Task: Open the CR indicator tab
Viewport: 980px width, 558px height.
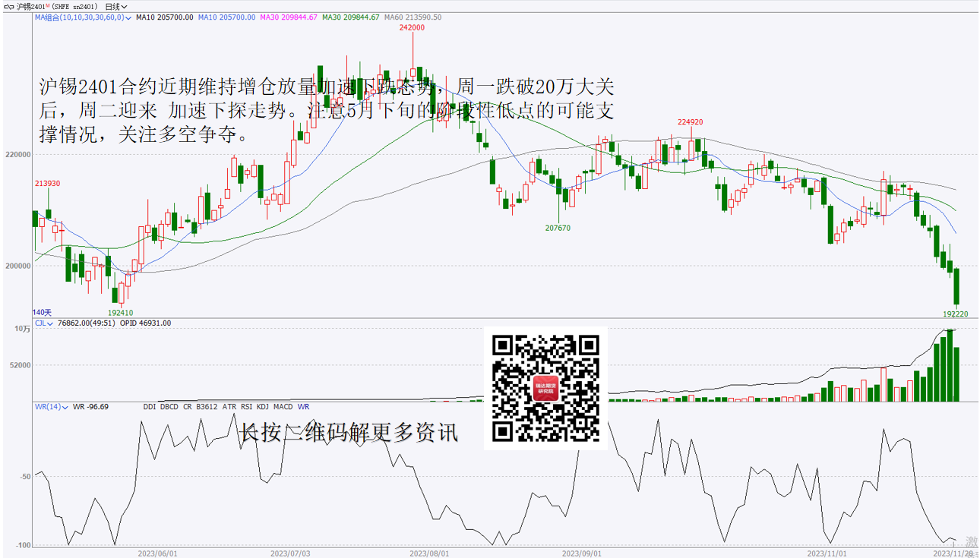Action: pos(187,407)
